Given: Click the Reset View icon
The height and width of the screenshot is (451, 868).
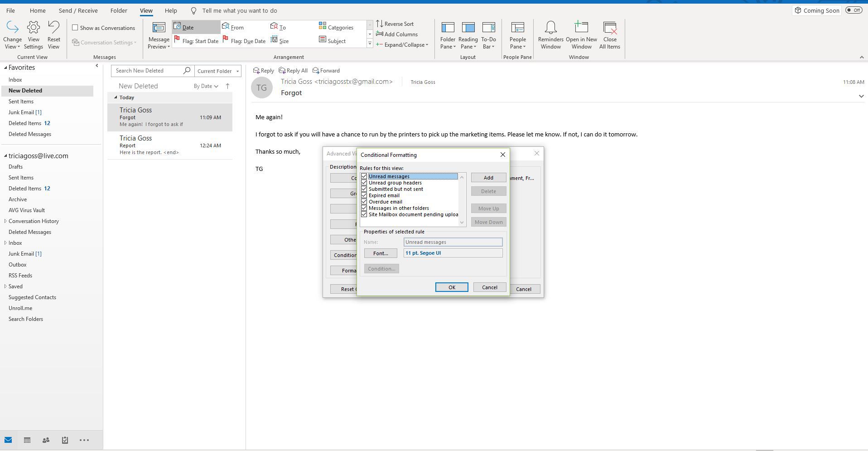Looking at the screenshot, I should (x=53, y=34).
